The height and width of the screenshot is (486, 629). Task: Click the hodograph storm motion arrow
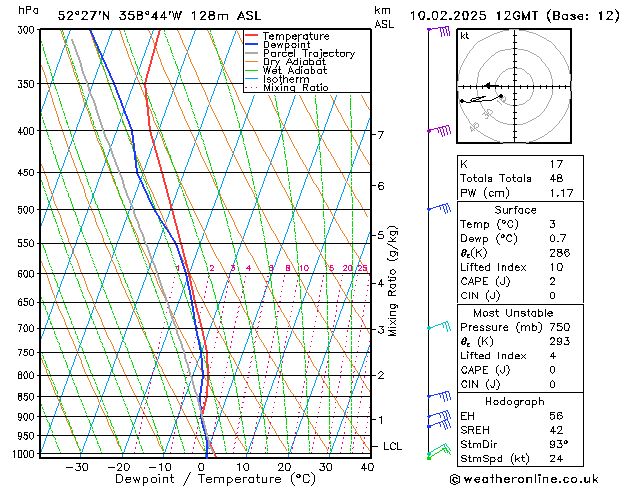(x=485, y=87)
